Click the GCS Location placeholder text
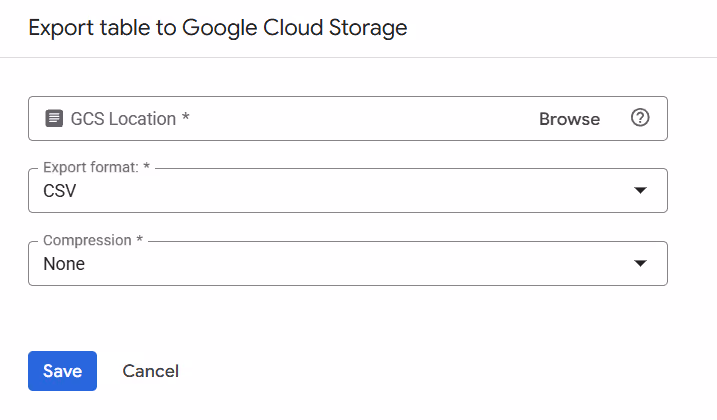This screenshot has width=717, height=420. [x=130, y=119]
